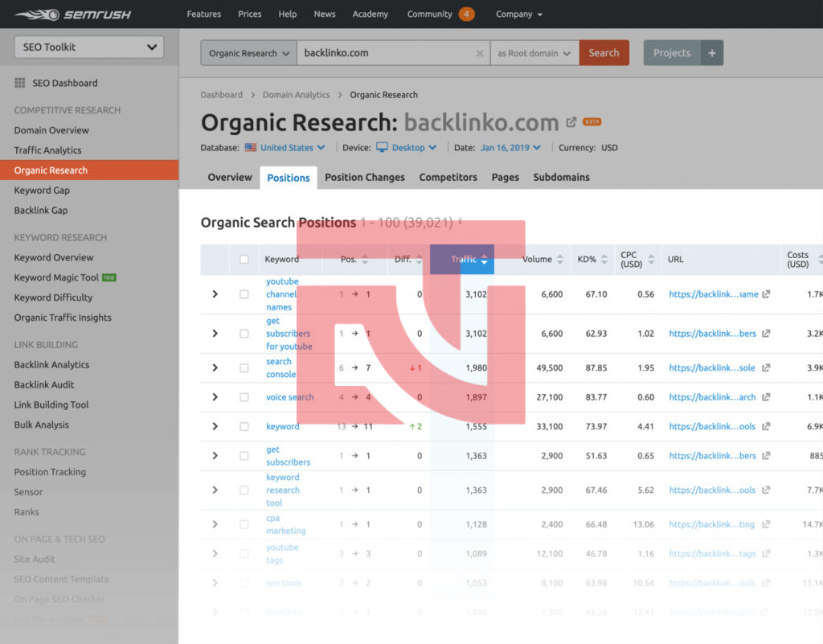Click the SEO Dashboard grid icon
The height and width of the screenshot is (644, 823).
click(x=20, y=83)
